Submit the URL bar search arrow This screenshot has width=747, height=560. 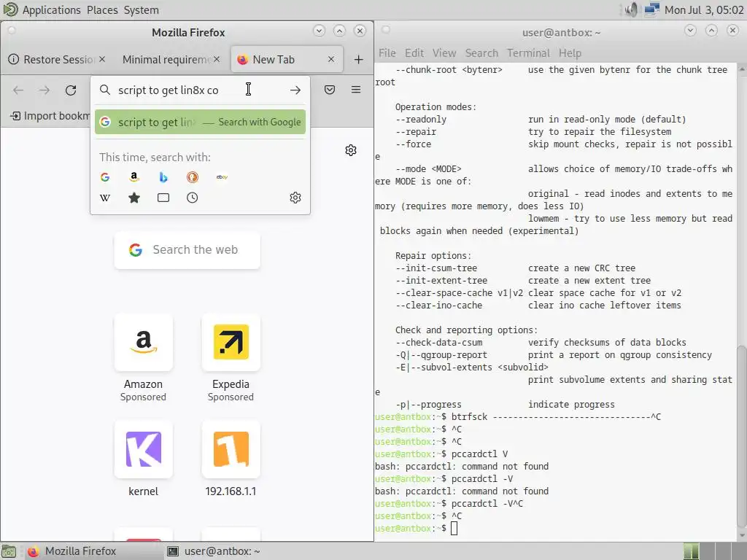click(x=295, y=90)
